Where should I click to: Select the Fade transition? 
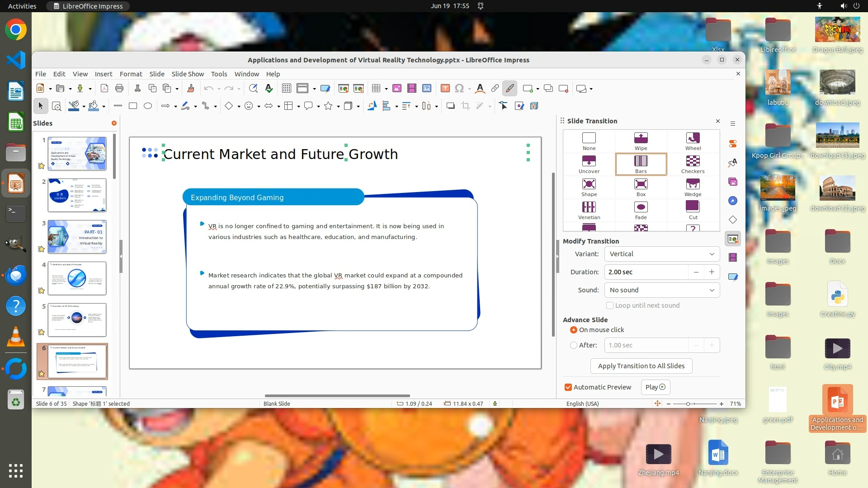tap(641, 207)
